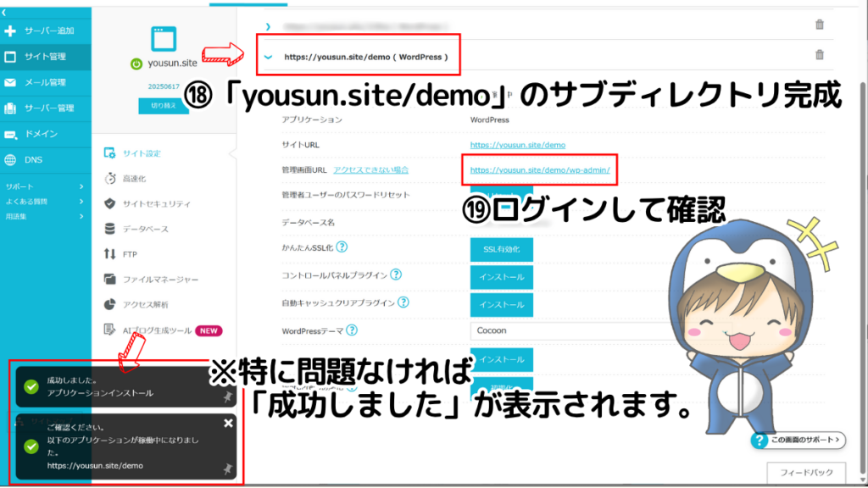The width and height of the screenshot is (868, 488).
Task: Expand the 用語集 submenu
Action: pyautogui.click(x=44, y=216)
